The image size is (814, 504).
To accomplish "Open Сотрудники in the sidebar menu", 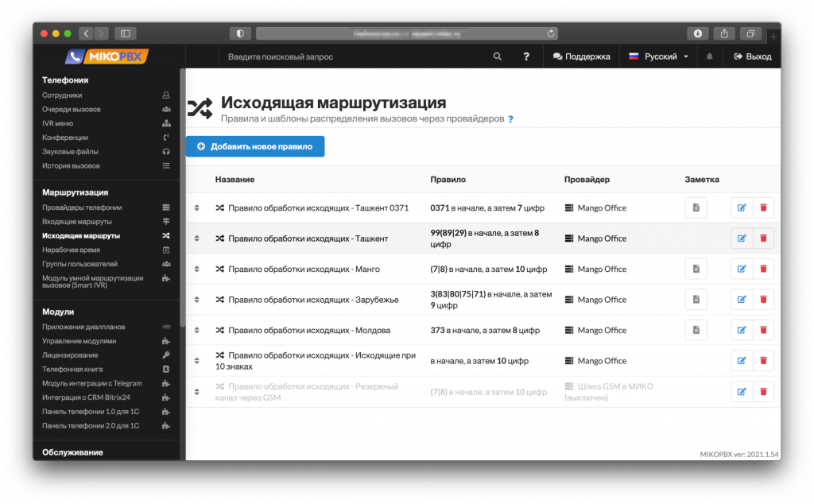I will coord(62,95).
